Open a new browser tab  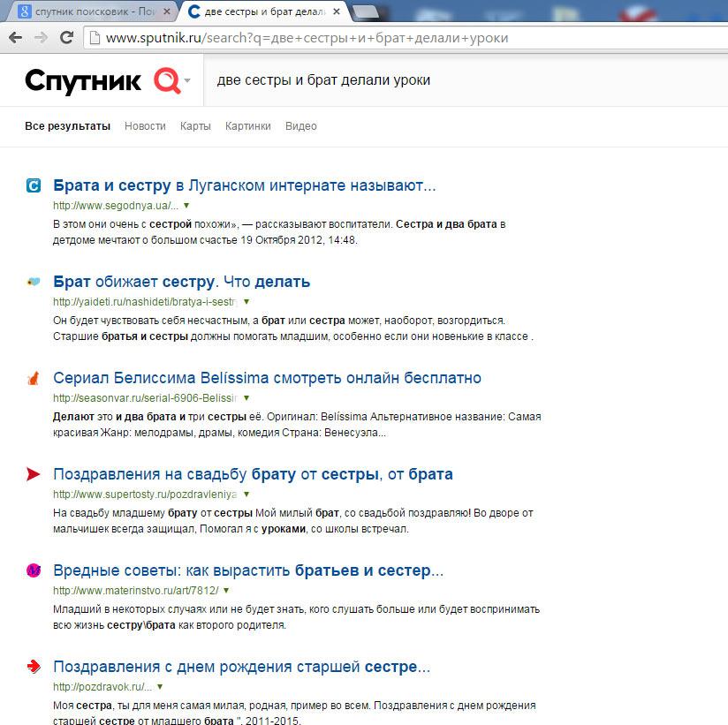(x=366, y=12)
